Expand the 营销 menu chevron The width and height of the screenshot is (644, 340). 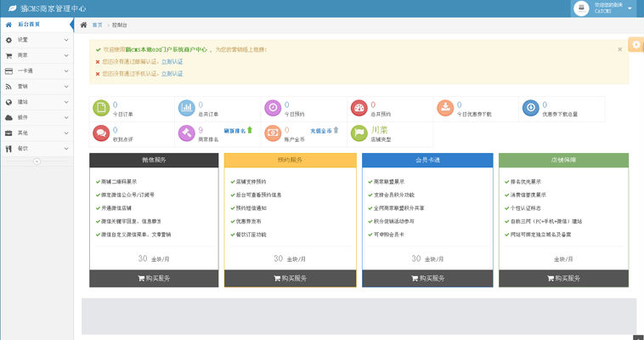click(66, 87)
